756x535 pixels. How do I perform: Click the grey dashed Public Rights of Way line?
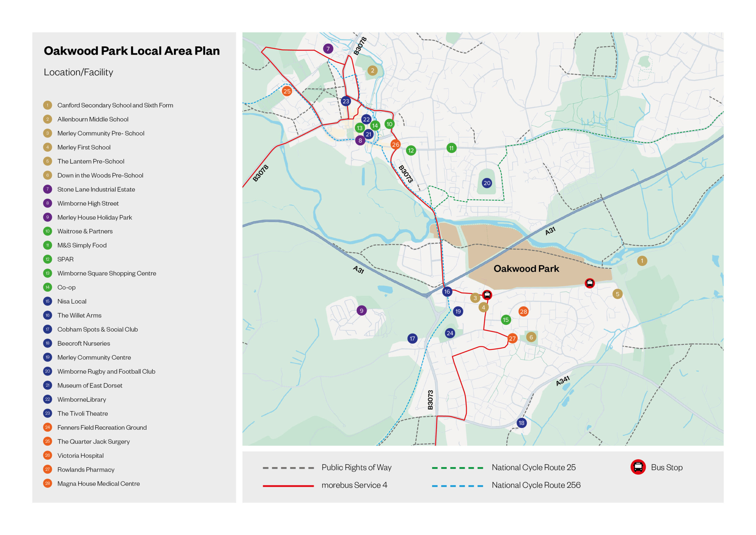pos(288,468)
